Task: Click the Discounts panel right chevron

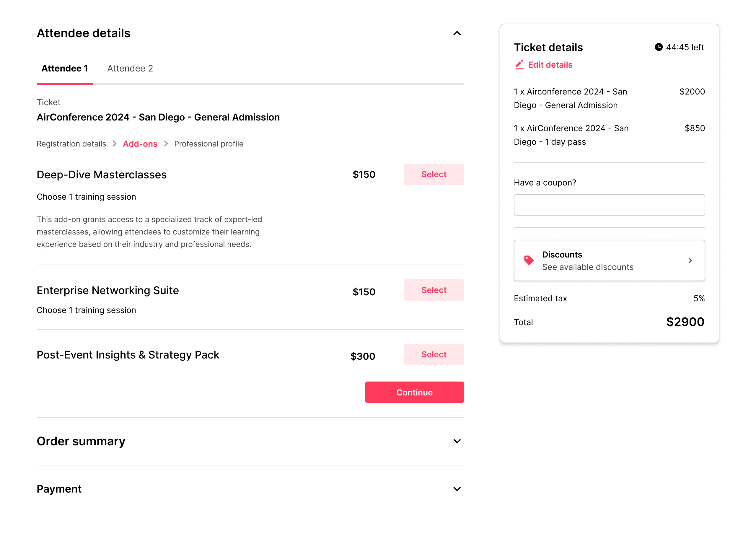Action: tap(690, 260)
